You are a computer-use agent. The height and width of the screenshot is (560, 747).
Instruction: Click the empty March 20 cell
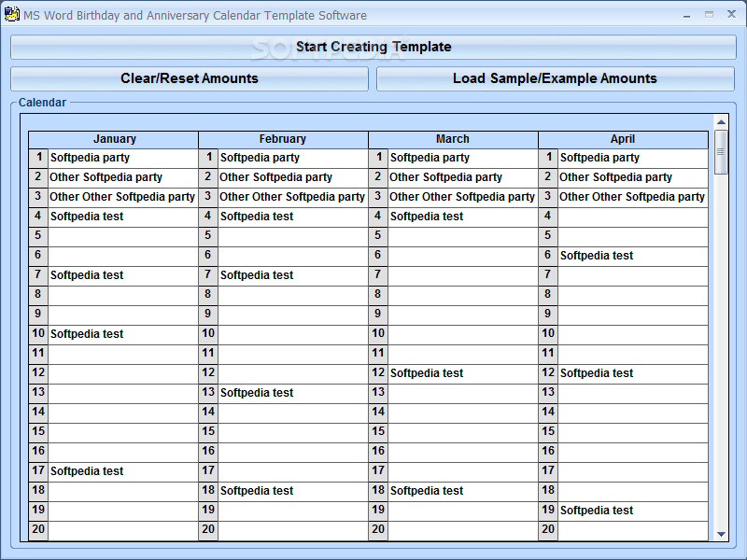463,530
